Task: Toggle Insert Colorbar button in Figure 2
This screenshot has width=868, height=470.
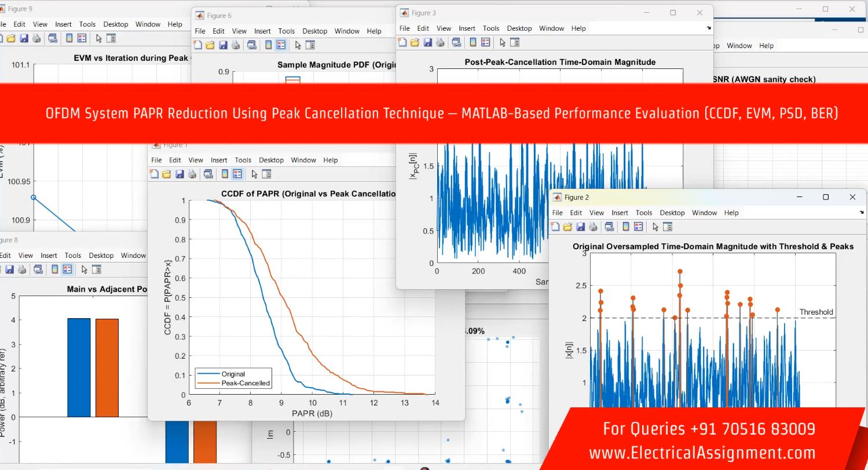Action: [626, 227]
